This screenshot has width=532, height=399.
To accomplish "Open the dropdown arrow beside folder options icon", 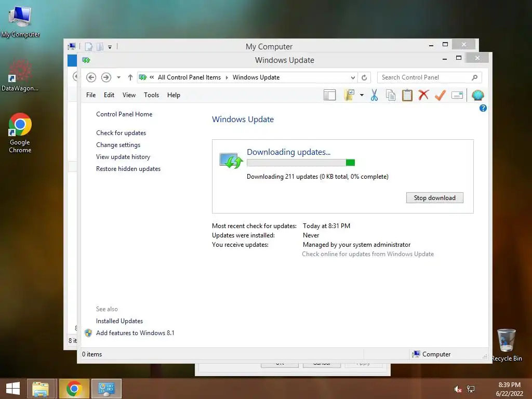I will tap(362, 96).
